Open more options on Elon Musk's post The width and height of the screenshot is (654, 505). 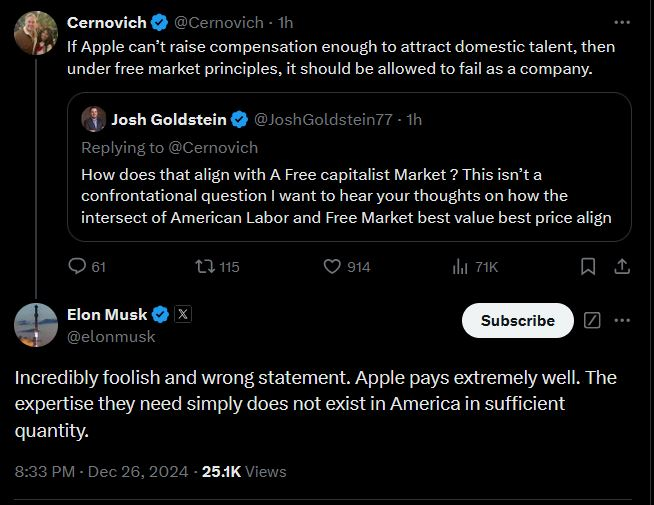point(622,320)
